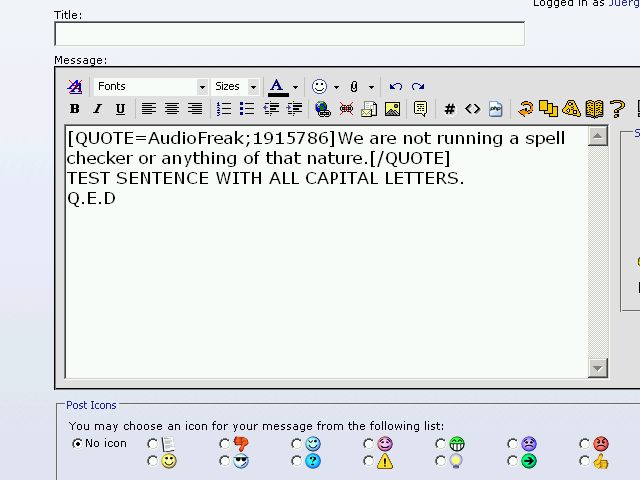Insert a hyperlink with globe icon

[323, 109]
